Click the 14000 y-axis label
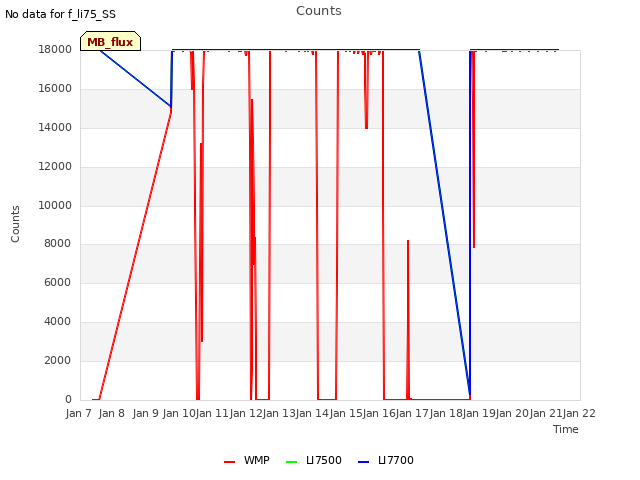640x480 pixels. pyautogui.click(x=55, y=128)
